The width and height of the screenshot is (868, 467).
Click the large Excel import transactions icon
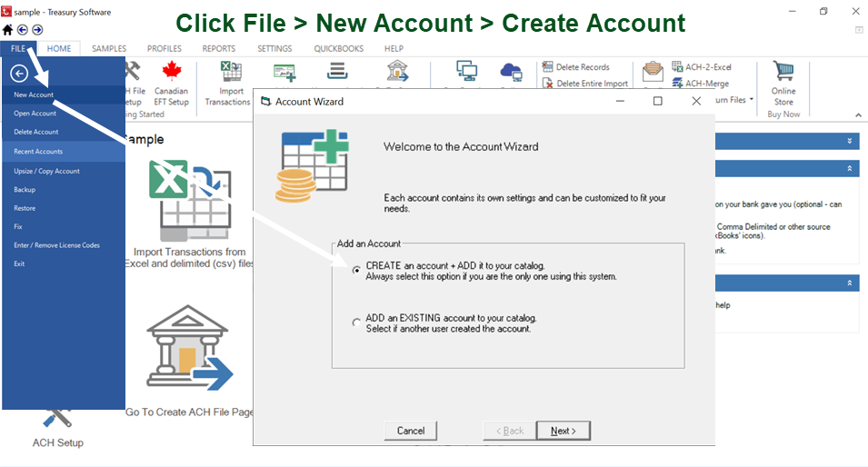[190, 200]
